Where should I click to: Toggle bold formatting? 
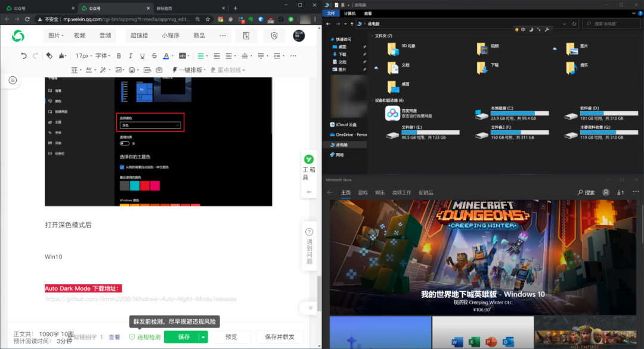119,56
